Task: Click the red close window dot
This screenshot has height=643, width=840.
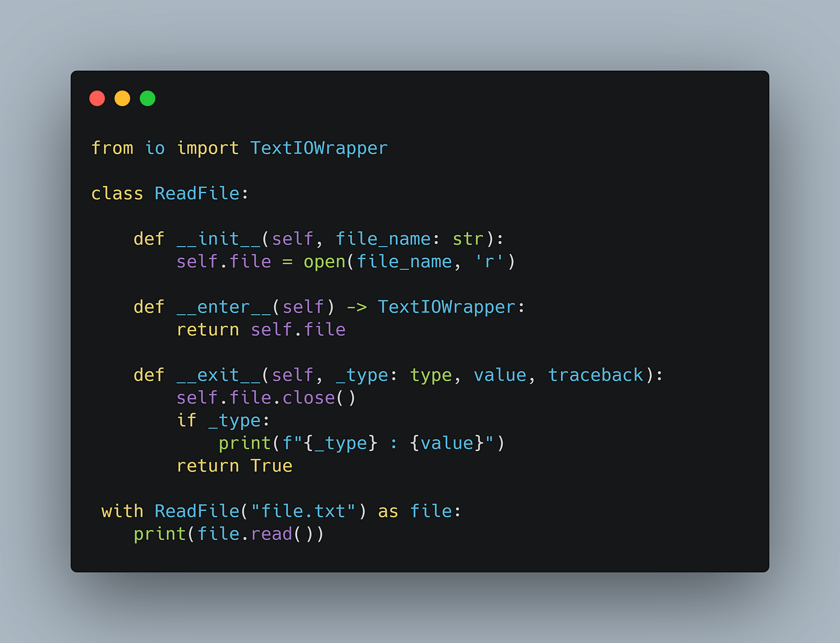Action: point(97,98)
